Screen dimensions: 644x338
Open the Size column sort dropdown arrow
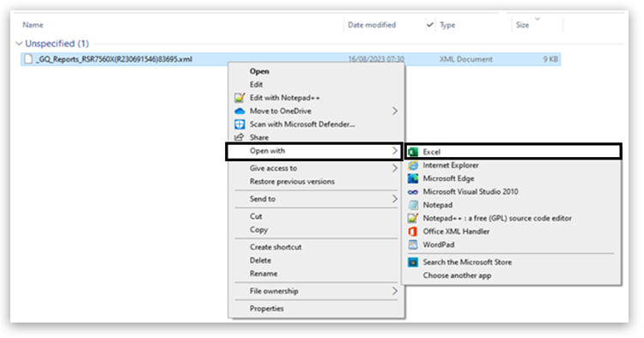[x=538, y=19]
